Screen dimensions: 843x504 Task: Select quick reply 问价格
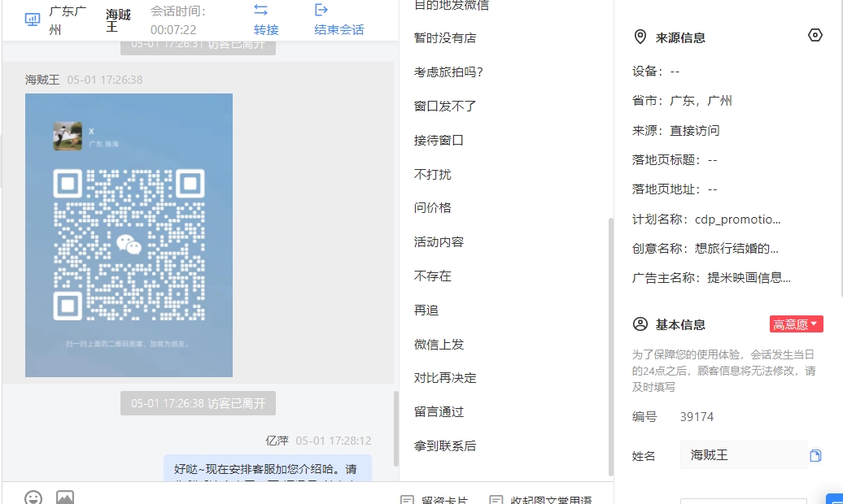coord(432,208)
